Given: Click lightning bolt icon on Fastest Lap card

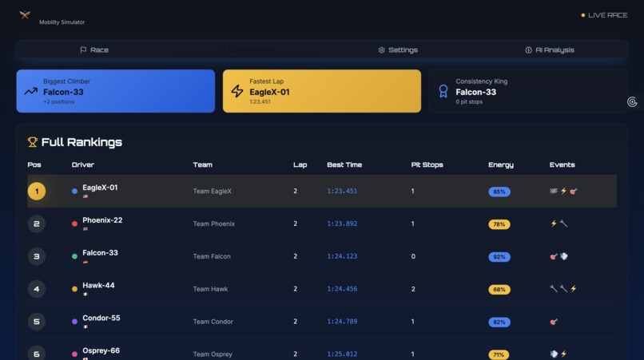Looking at the screenshot, I should click(x=237, y=91).
